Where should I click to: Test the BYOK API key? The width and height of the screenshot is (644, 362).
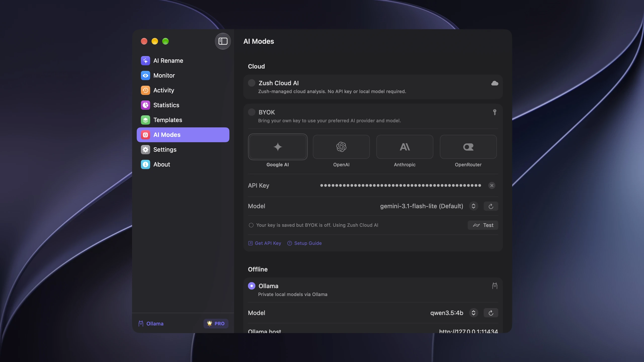click(x=483, y=225)
